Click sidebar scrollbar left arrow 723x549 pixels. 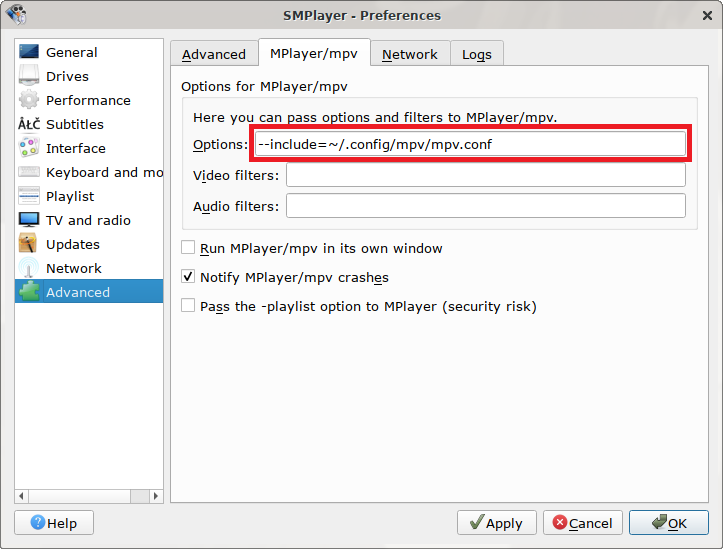tap(21, 496)
